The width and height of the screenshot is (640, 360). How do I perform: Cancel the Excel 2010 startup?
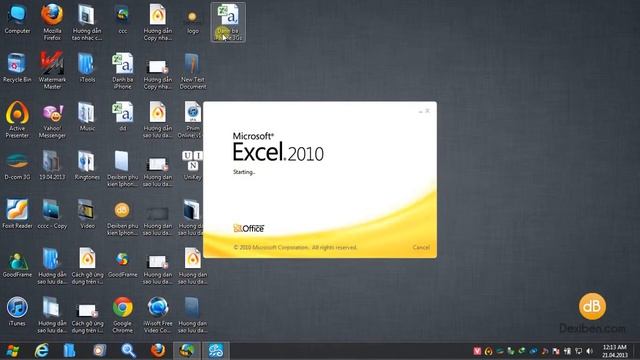pos(421,247)
